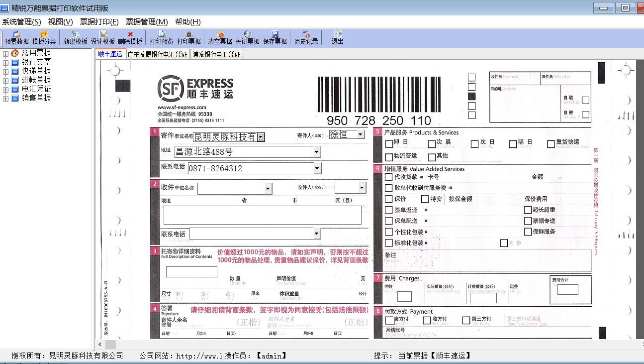Check the 重货快运 checkbox

point(551,144)
